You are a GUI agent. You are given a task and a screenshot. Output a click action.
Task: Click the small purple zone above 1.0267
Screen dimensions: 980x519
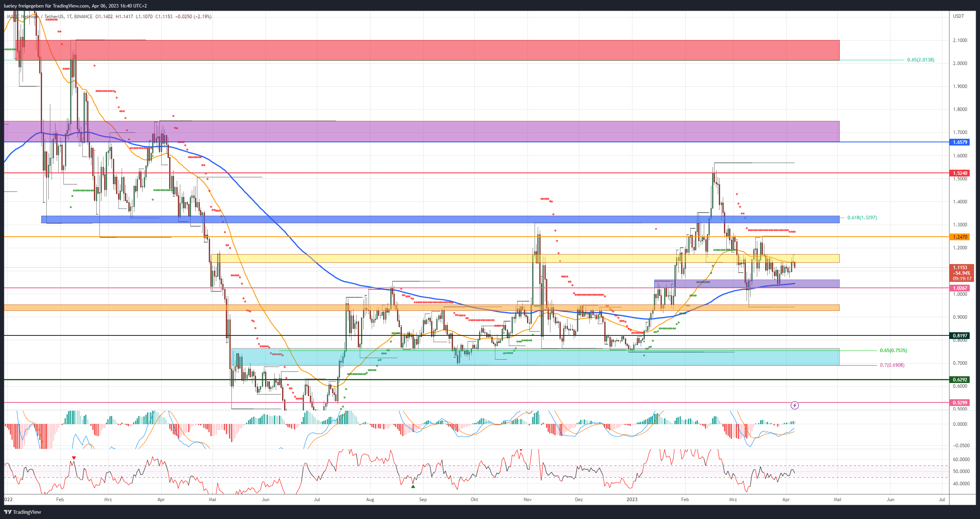[747, 283]
